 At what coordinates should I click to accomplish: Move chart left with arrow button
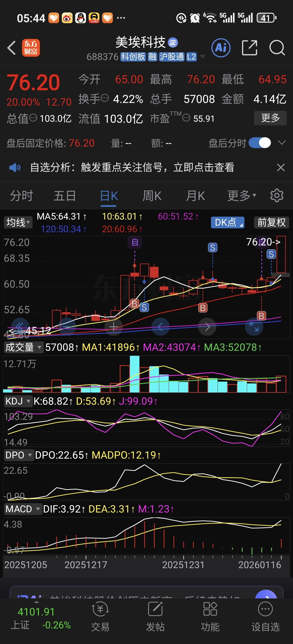pyautogui.click(x=160, y=326)
